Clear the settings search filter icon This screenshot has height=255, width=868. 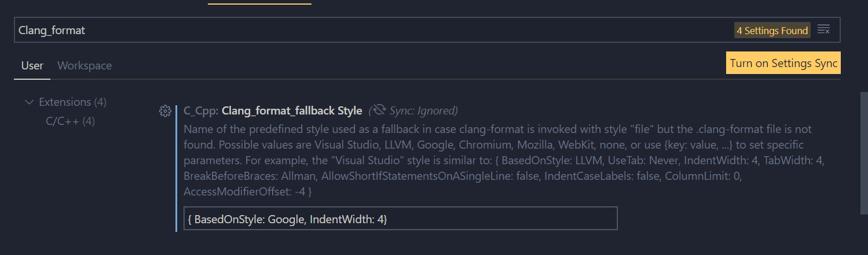pyautogui.click(x=823, y=30)
